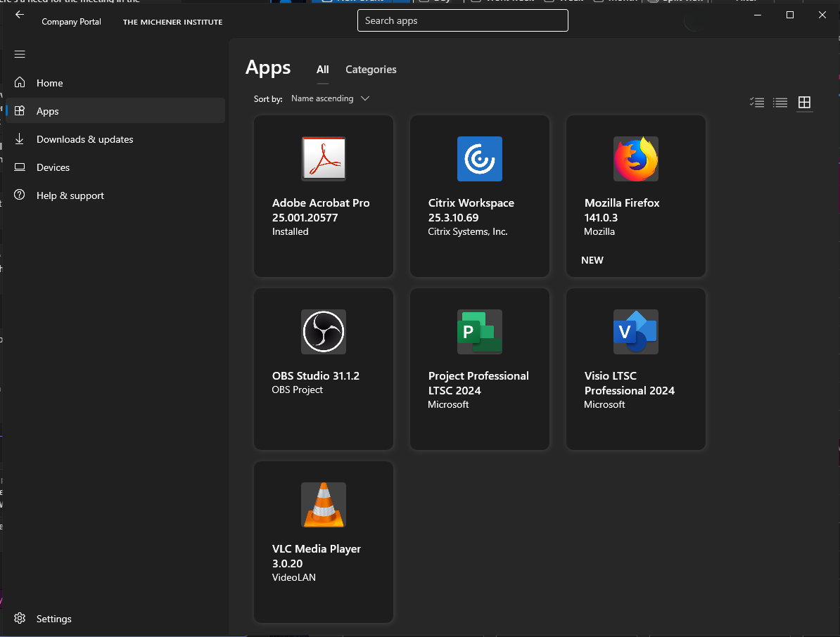Open Help & support
Viewport: 840px width, 637px height.
pyautogui.click(x=70, y=195)
